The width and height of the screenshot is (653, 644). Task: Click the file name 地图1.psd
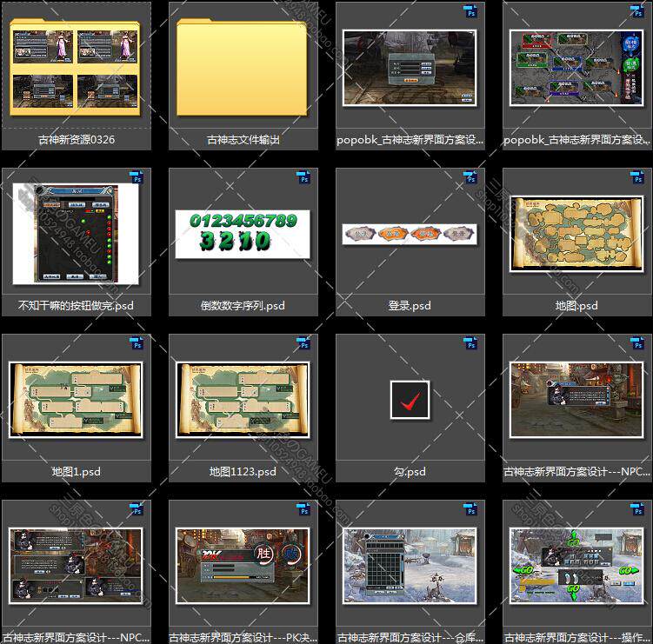76,472
